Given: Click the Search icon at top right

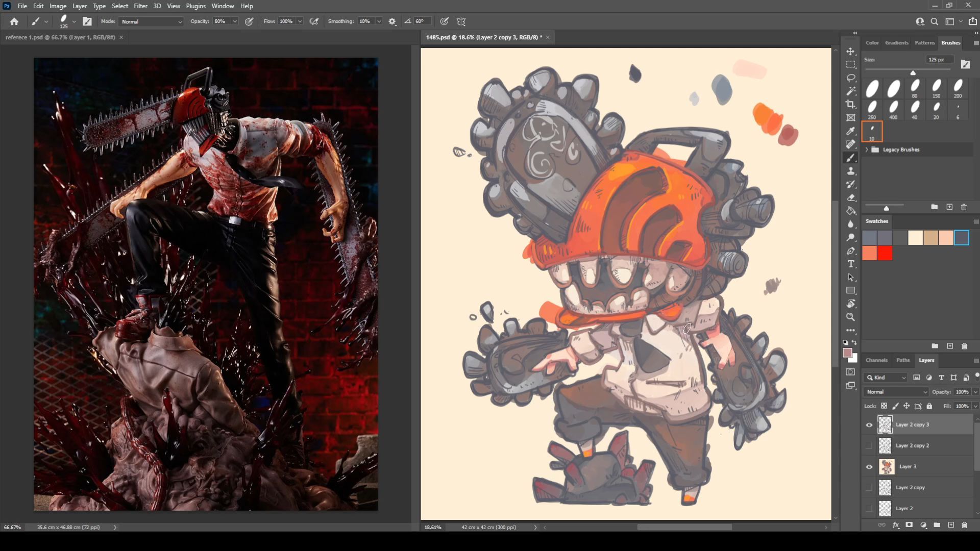Looking at the screenshot, I should coord(934,21).
